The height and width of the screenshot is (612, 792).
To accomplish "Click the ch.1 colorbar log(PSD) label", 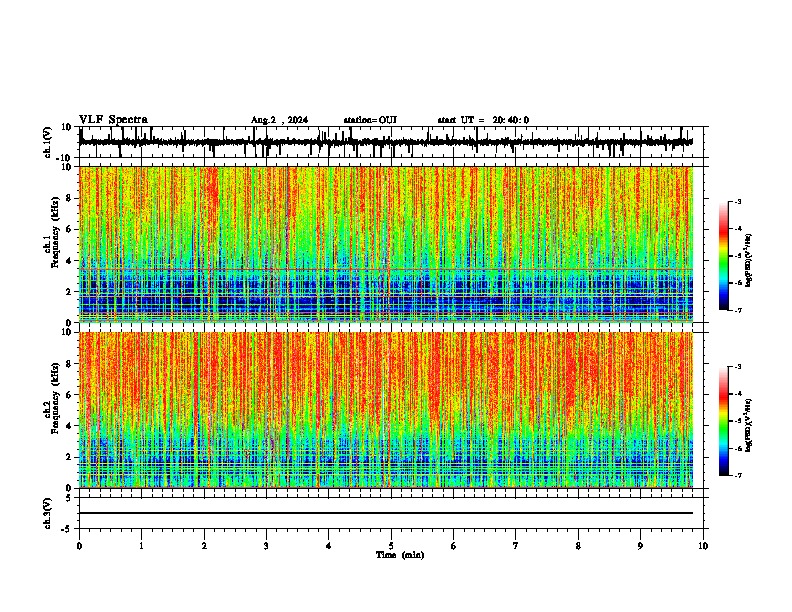I will (x=748, y=260).
